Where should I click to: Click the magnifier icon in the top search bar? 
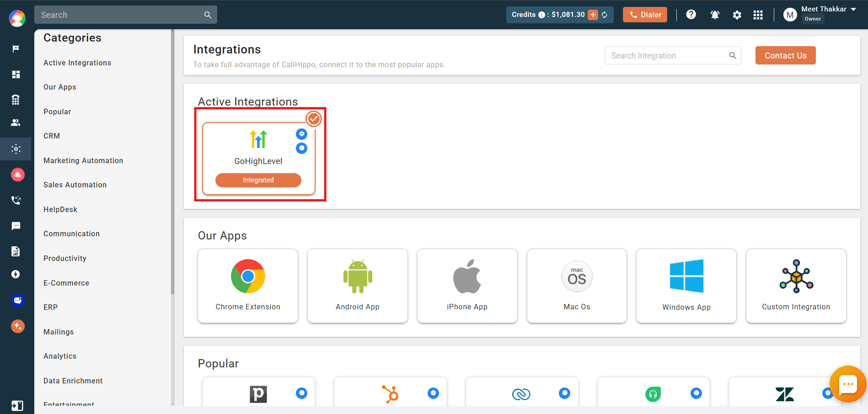tap(208, 15)
